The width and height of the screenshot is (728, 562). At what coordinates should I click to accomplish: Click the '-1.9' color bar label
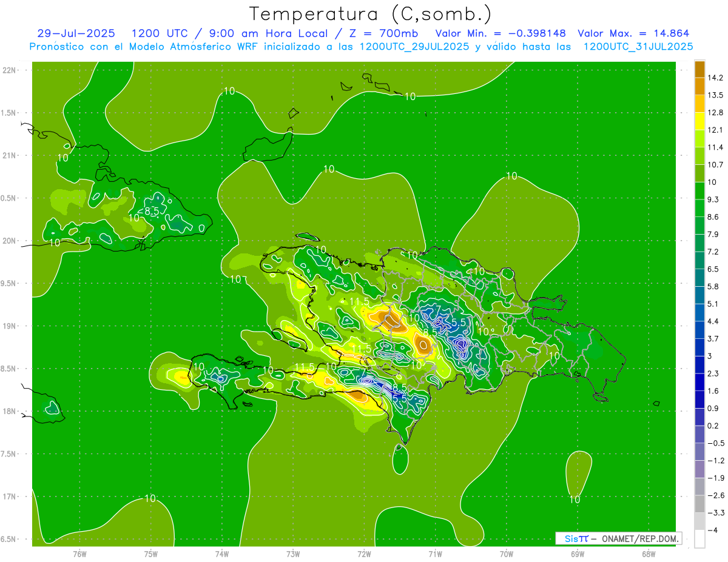click(716, 478)
